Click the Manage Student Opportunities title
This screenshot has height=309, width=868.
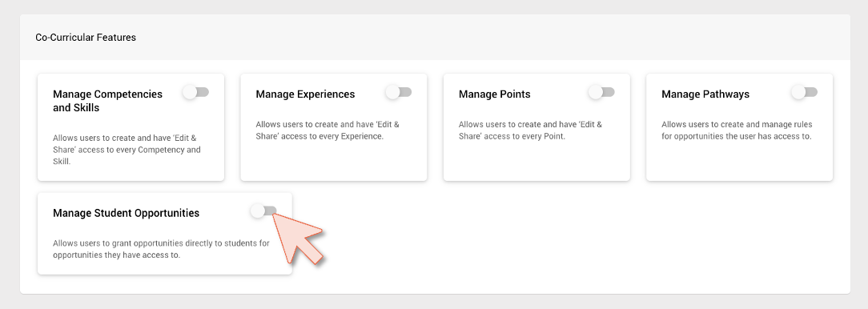(x=127, y=213)
